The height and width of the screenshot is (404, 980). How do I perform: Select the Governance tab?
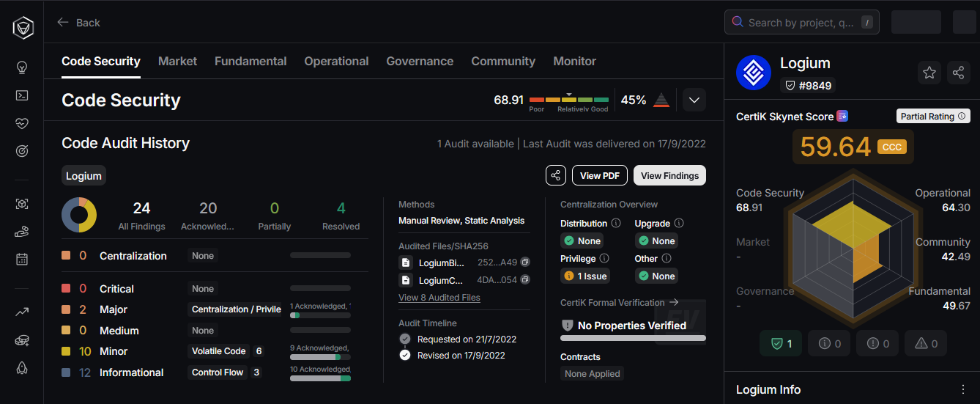click(420, 61)
